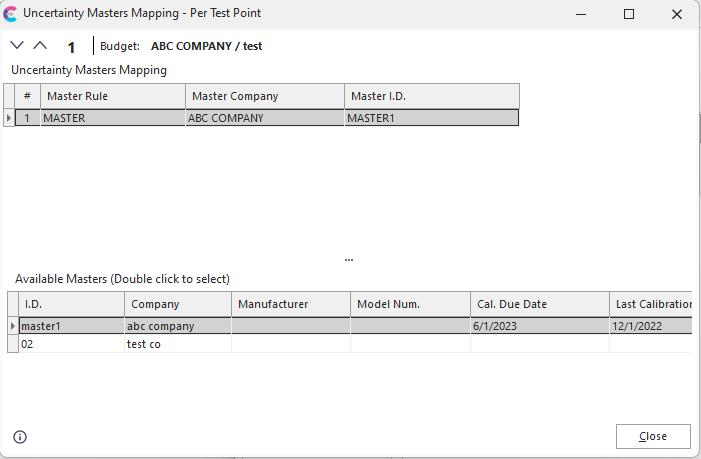
Task: Click the Manufacturer column header
Action: click(x=290, y=304)
